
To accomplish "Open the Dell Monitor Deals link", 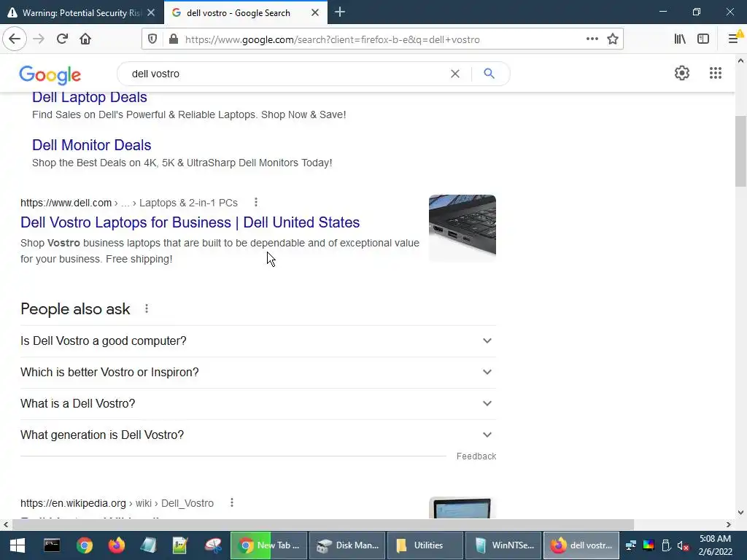I will [91, 145].
